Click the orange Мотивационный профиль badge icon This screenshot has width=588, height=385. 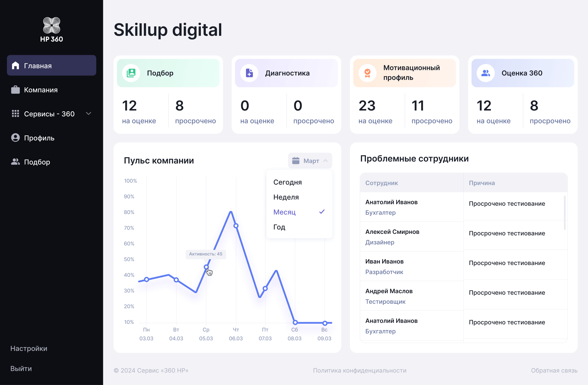point(367,73)
